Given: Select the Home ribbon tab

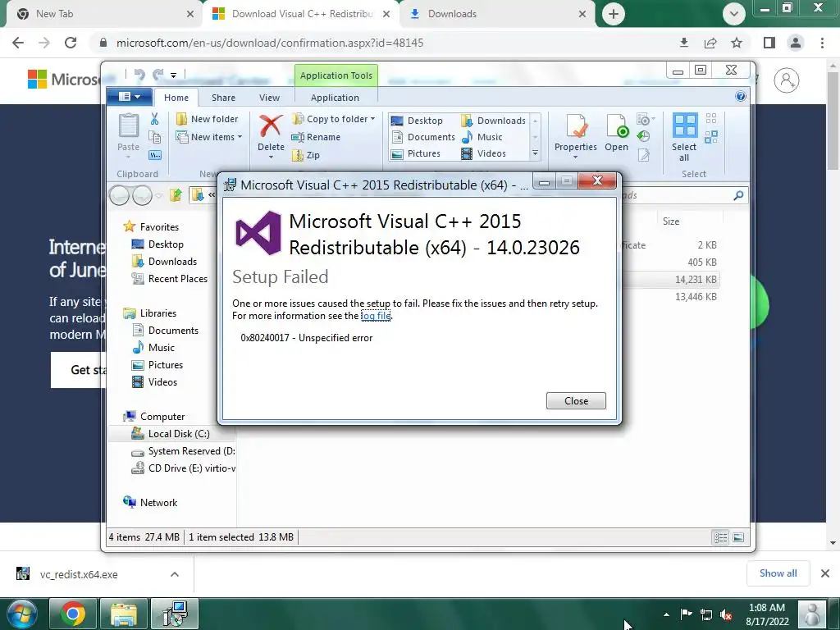Looking at the screenshot, I should pyautogui.click(x=176, y=98).
